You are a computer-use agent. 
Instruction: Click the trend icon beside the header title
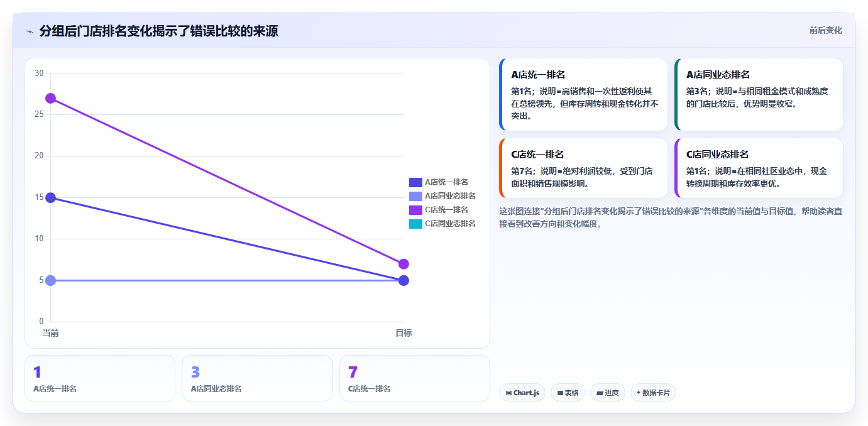[x=30, y=31]
